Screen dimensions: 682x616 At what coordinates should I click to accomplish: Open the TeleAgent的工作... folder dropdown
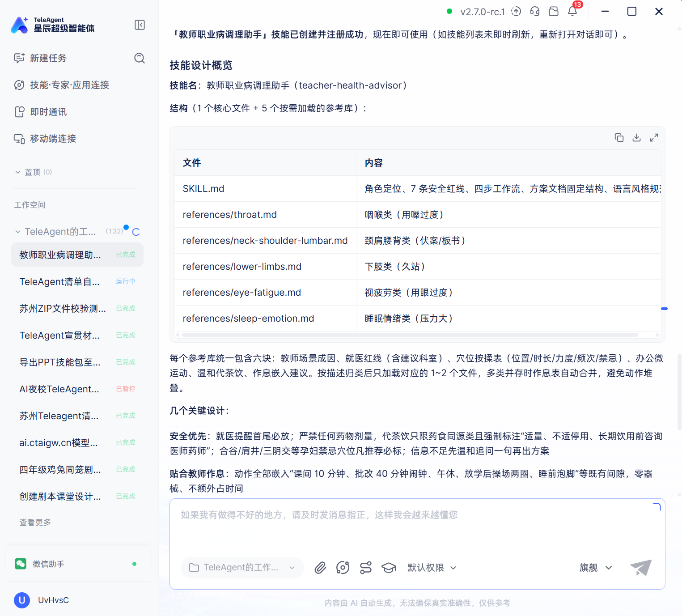tap(242, 568)
